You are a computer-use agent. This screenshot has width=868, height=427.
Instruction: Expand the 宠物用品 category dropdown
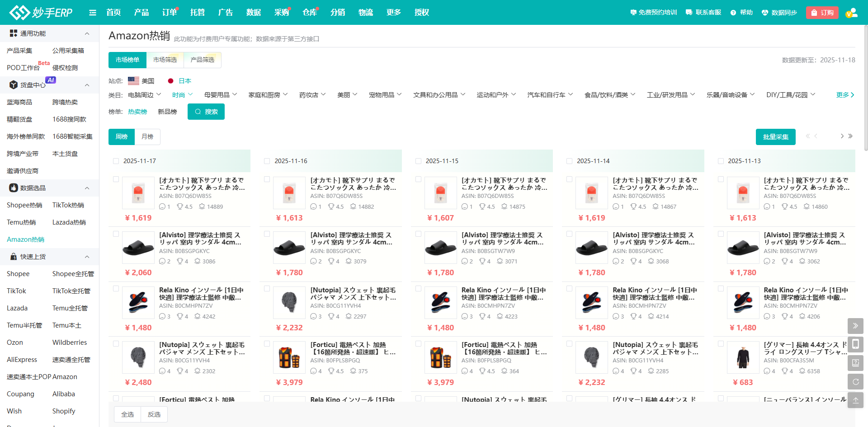385,95
